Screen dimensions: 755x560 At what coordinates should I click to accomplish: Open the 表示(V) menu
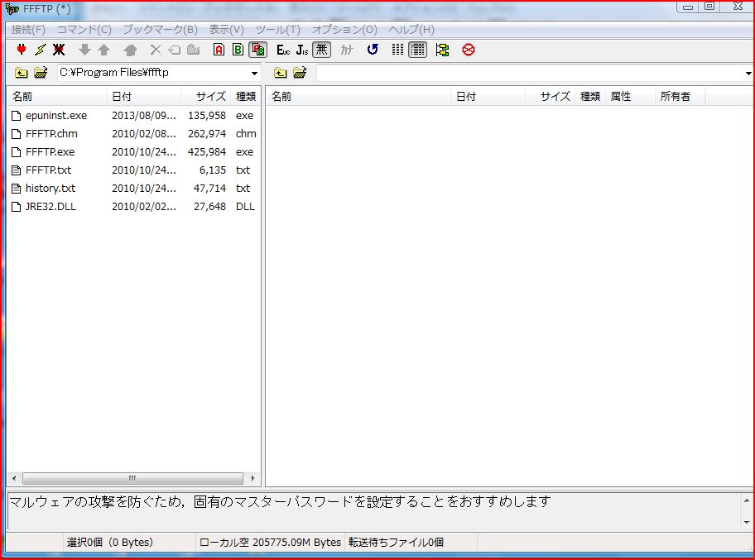tap(226, 30)
